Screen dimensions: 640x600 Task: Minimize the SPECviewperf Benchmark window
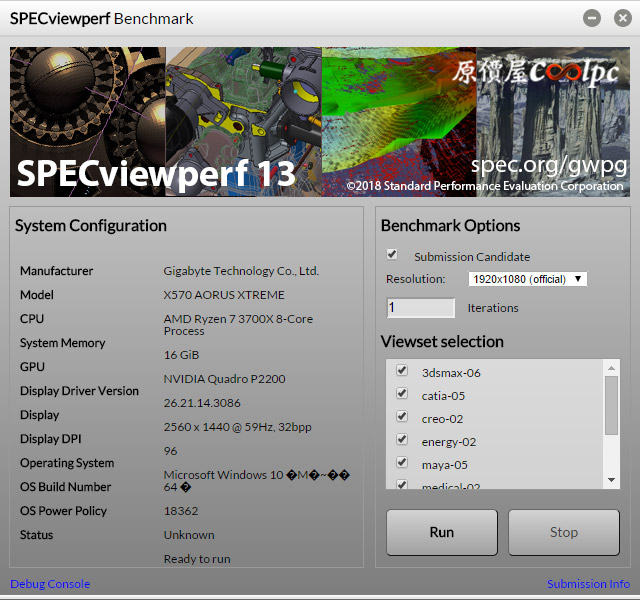point(592,18)
